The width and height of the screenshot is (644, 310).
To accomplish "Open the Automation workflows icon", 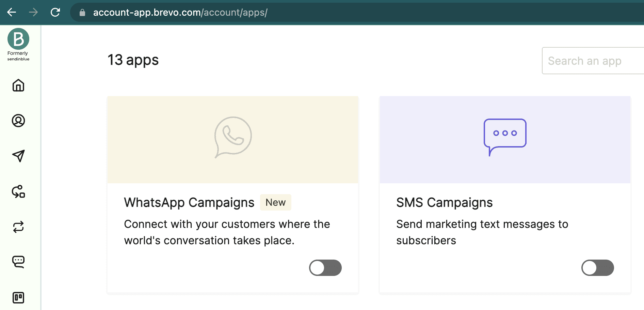I will coord(18,192).
